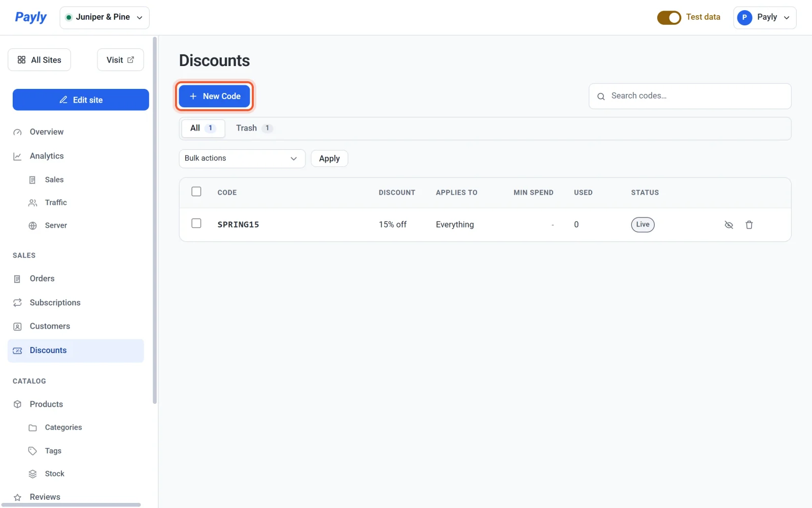Expand the Bulk actions dropdown
The width and height of the screenshot is (812, 508).
[242, 158]
